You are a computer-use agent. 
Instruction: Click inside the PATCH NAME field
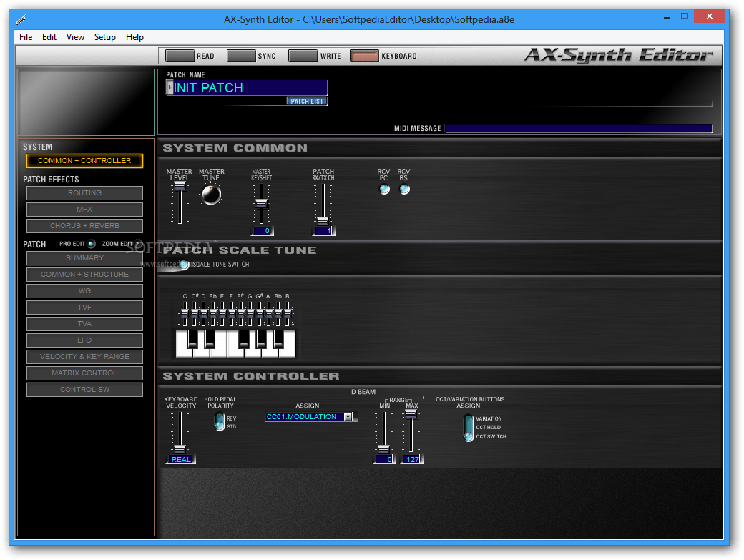click(x=243, y=87)
